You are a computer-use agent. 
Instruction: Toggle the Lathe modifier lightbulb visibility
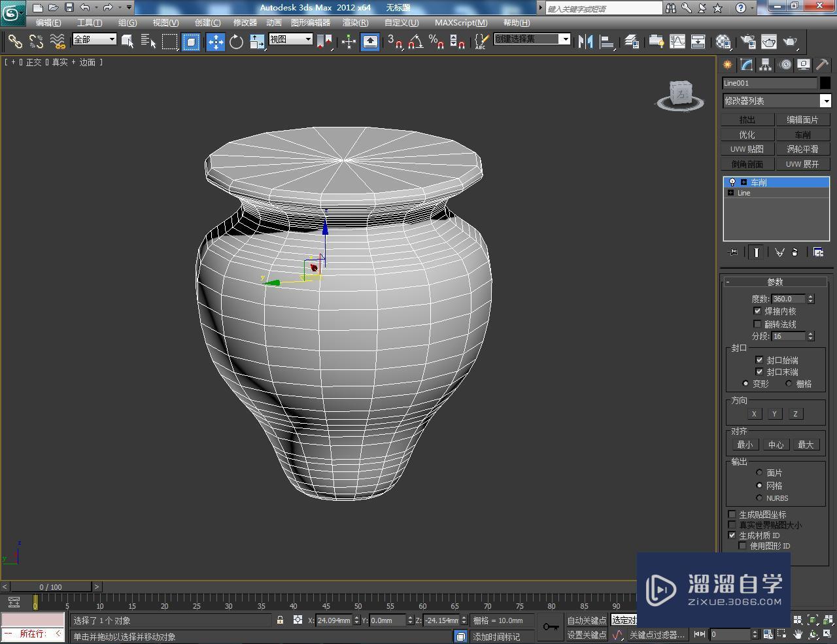(732, 182)
